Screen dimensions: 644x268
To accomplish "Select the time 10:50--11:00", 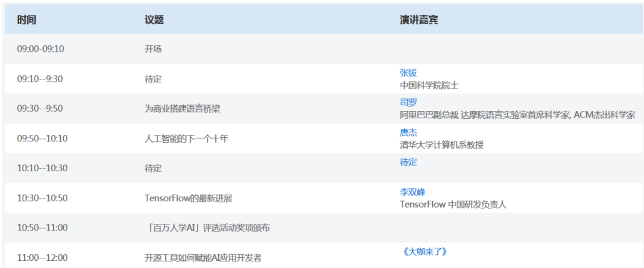I will click(x=42, y=228).
